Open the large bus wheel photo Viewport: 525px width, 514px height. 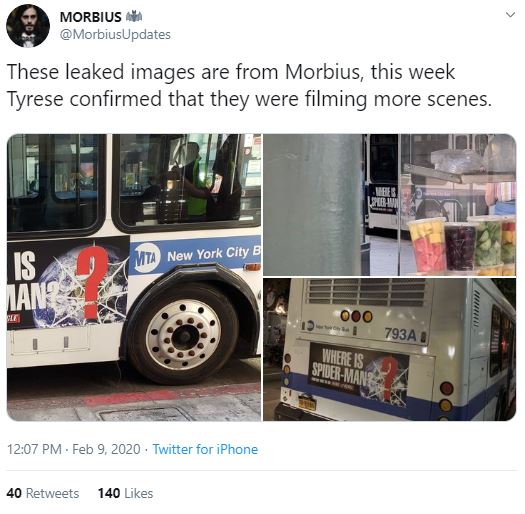[x=134, y=277]
